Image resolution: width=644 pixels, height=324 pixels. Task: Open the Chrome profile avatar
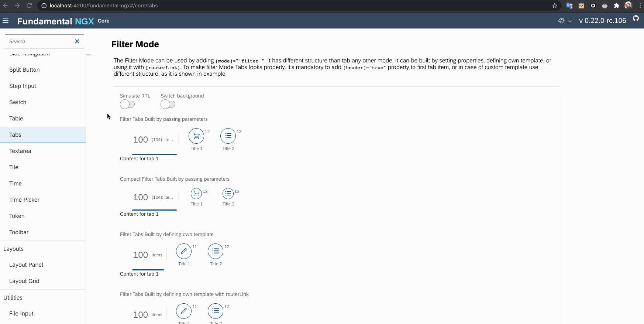pyautogui.click(x=628, y=6)
